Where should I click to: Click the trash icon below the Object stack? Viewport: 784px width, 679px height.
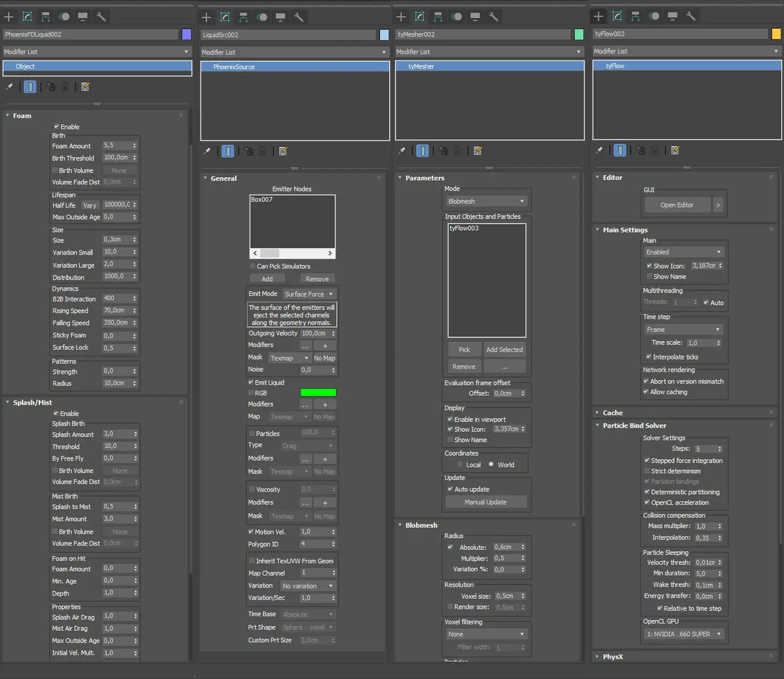tap(65, 87)
